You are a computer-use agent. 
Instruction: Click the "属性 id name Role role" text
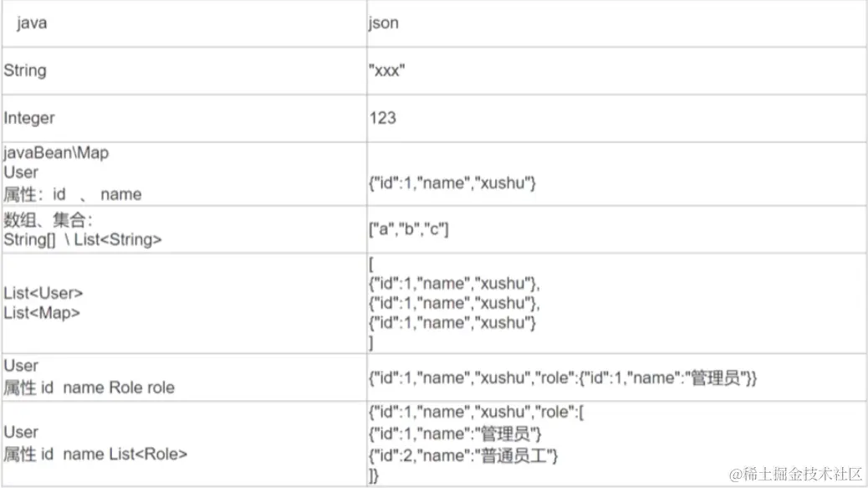point(89,388)
